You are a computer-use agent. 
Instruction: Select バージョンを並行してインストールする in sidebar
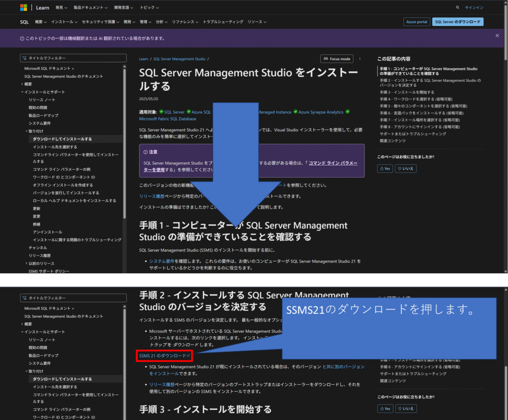(66, 193)
